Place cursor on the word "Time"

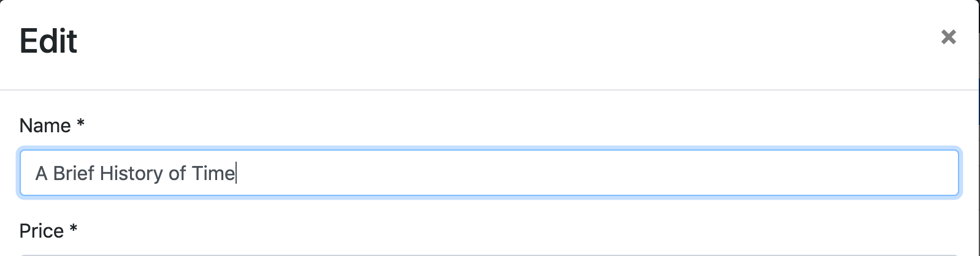point(212,173)
